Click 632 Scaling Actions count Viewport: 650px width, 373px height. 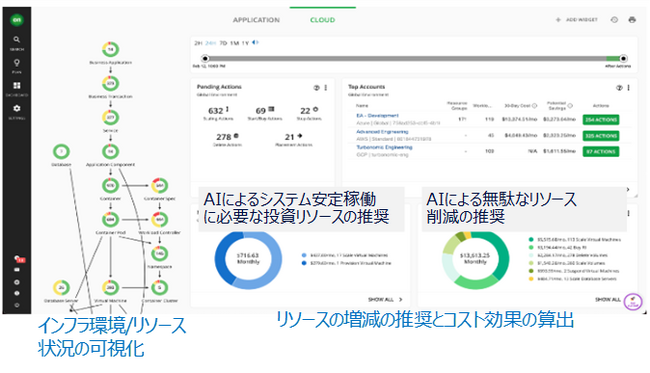tap(218, 113)
